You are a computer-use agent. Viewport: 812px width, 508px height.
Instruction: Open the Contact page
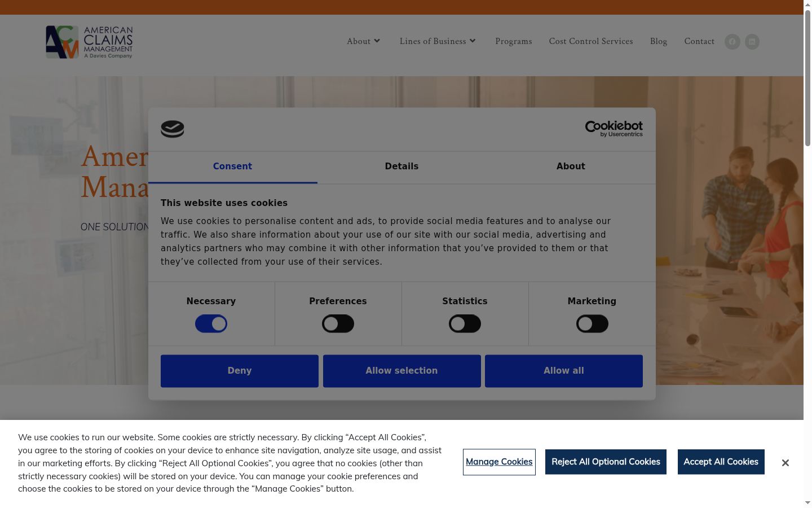click(699, 41)
